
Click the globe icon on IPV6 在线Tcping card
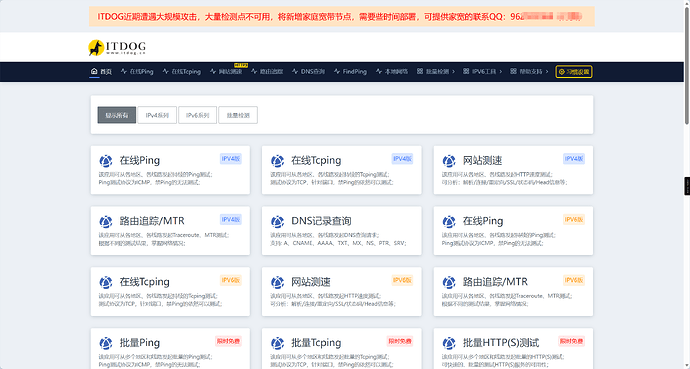(106, 282)
